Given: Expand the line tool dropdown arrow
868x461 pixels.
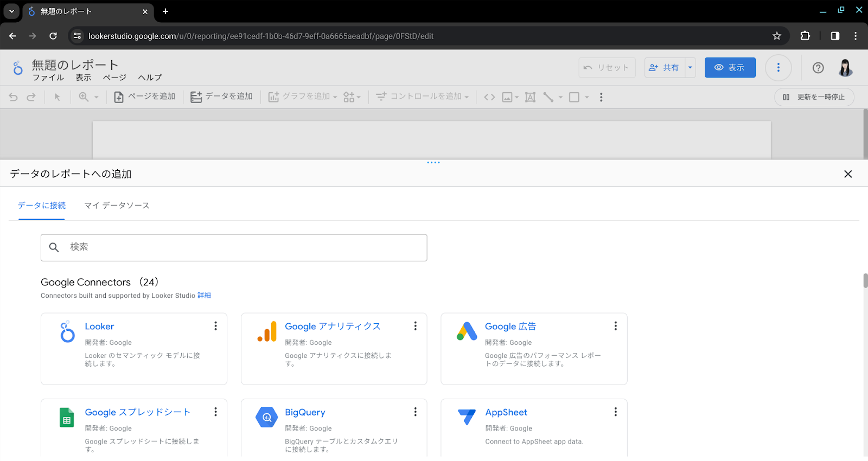Looking at the screenshot, I should click(x=560, y=98).
